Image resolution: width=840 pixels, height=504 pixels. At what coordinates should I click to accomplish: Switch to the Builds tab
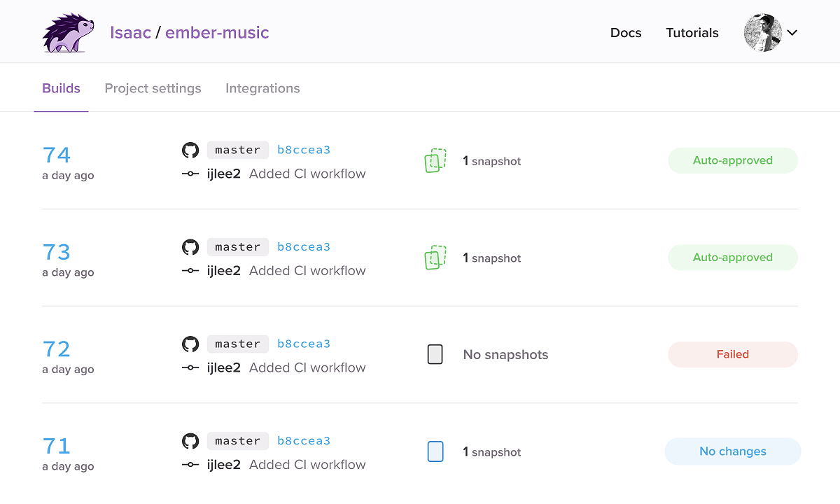(61, 88)
